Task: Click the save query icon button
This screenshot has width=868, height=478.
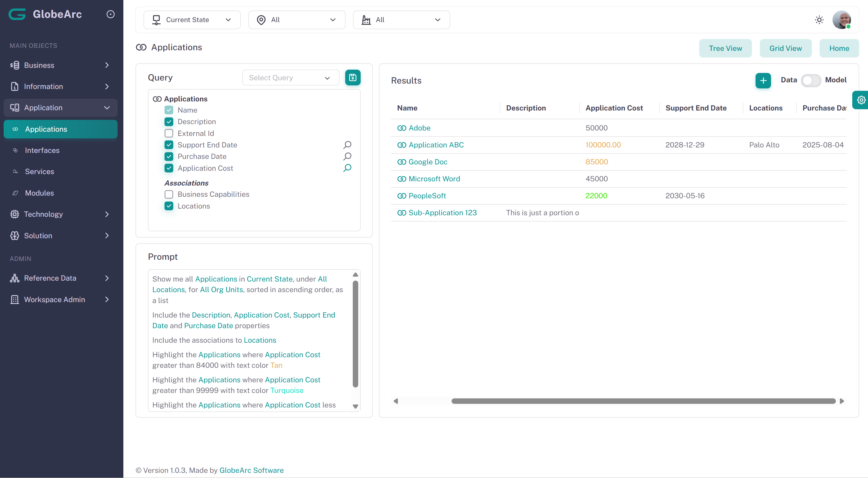Action: tap(352, 77)
